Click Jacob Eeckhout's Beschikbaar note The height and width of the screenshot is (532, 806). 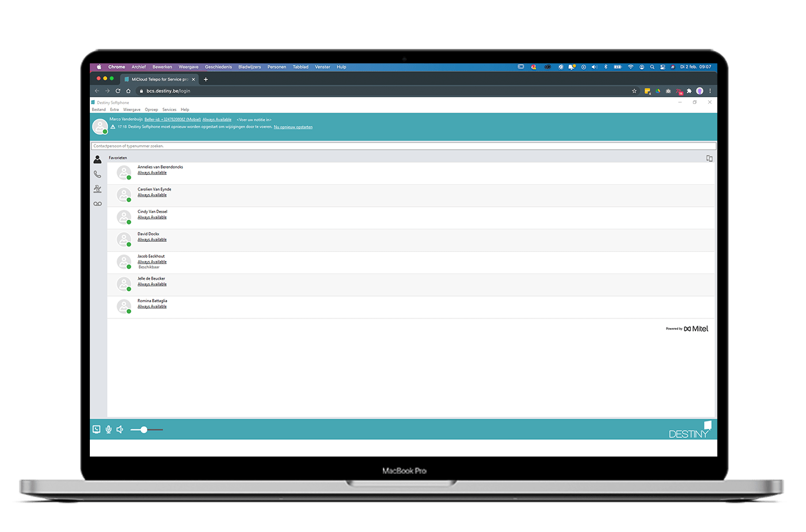149,267
